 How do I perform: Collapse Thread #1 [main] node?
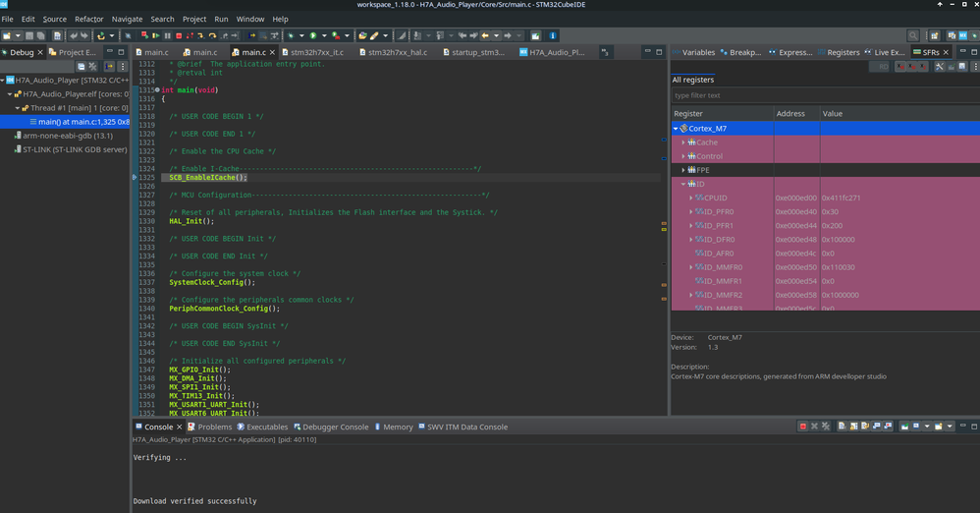coord(18,108)
